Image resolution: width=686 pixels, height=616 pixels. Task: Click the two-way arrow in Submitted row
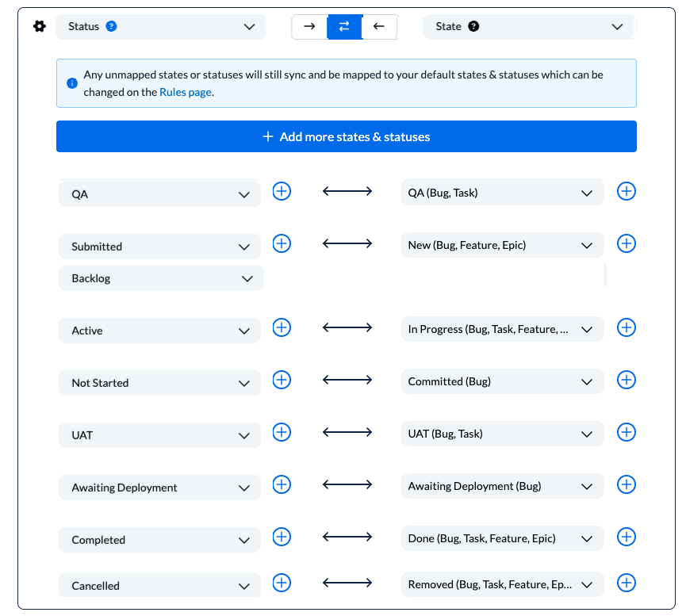pos(347,243)
